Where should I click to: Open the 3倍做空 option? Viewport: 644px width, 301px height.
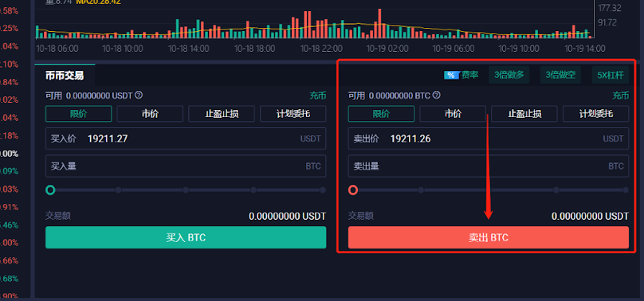click(x=560, y=75)
